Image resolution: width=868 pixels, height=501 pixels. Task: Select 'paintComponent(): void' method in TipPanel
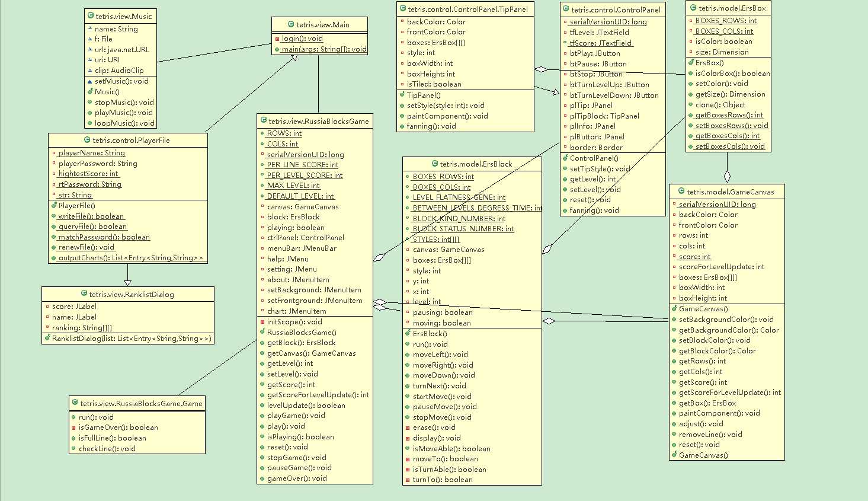click(447, 116)
